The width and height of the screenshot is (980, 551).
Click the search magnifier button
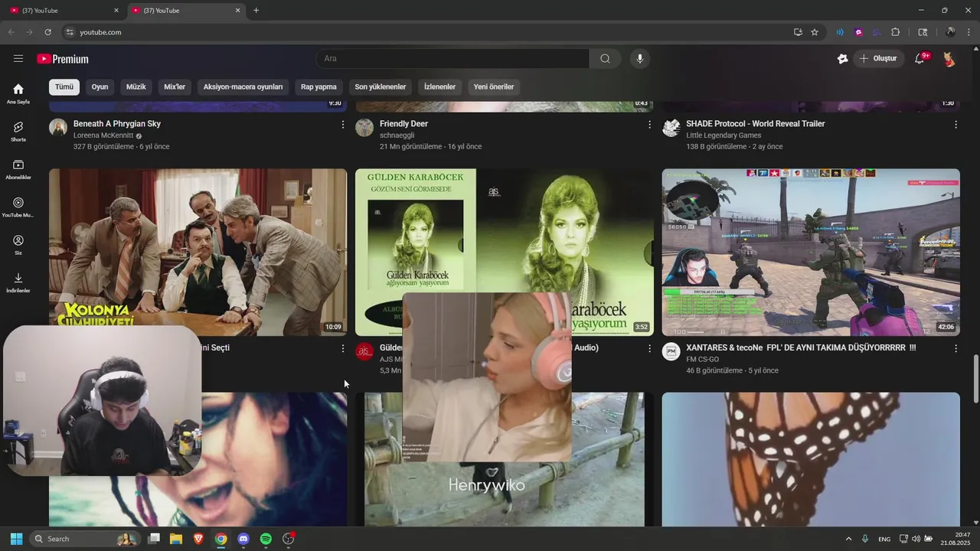pyautogui.click(x=605, y=58)
